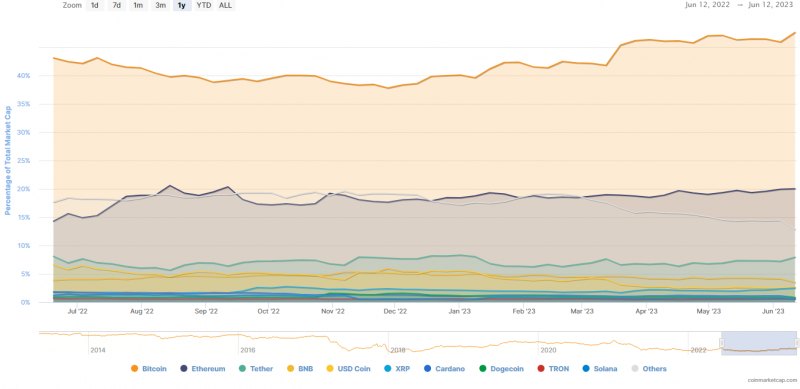Screen dimensions: 800x389
Task: Hide the Others series
Action: point(649,369)
